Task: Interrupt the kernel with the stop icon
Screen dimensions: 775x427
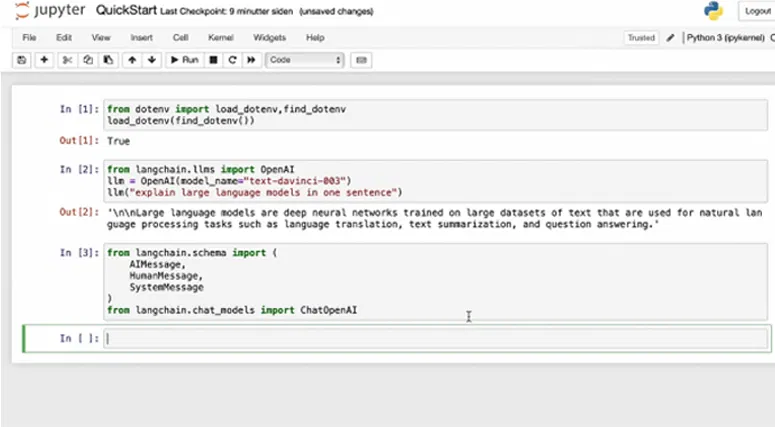Action: click(x=213, y=60)
